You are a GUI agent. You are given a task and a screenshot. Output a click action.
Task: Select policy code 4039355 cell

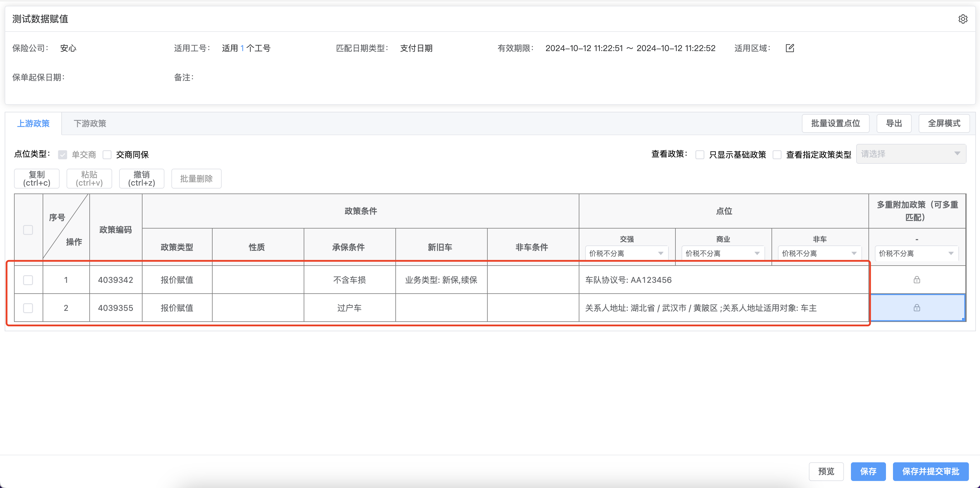coord(116,308)
